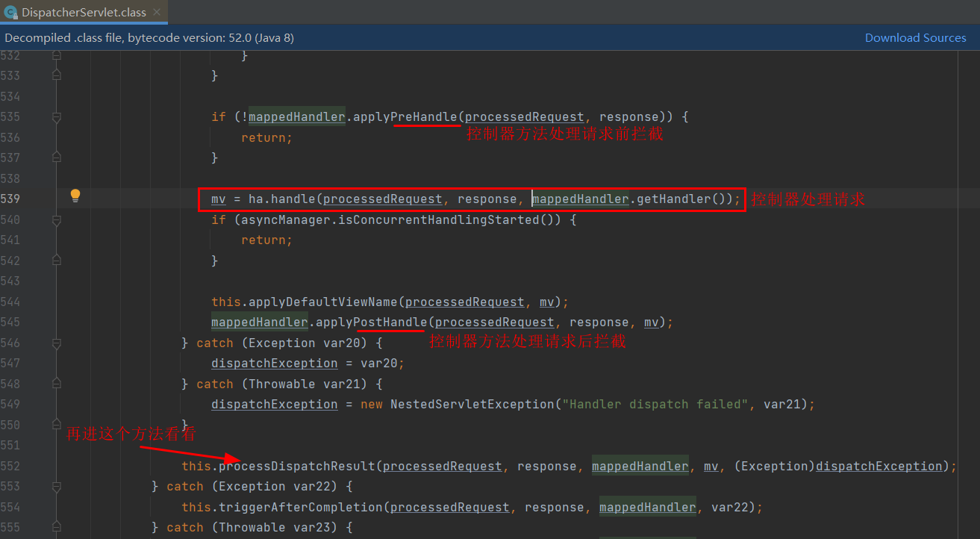
Task: Toggle the fold marker at line 535
Action: pyautogui.click(x=57, y=116)
